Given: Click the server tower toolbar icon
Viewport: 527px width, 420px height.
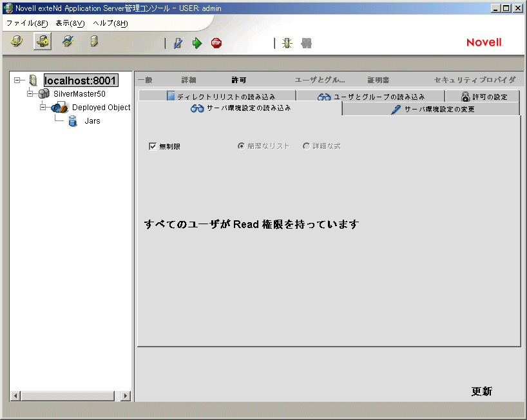Looking at the screenshot, I should [x=95, y=41].
